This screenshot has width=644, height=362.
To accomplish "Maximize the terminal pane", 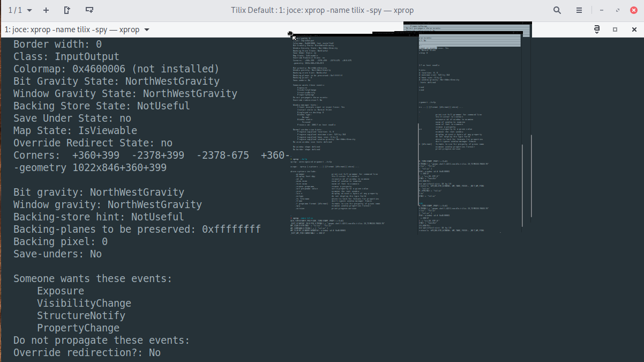I will pyautogui.click(x=615, y=29).
